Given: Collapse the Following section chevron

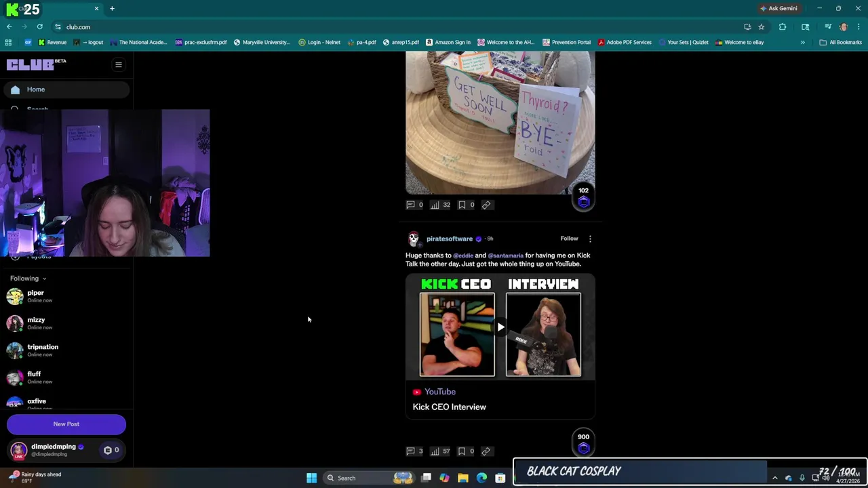Looking at the screenshot, I should click(44, 279).
